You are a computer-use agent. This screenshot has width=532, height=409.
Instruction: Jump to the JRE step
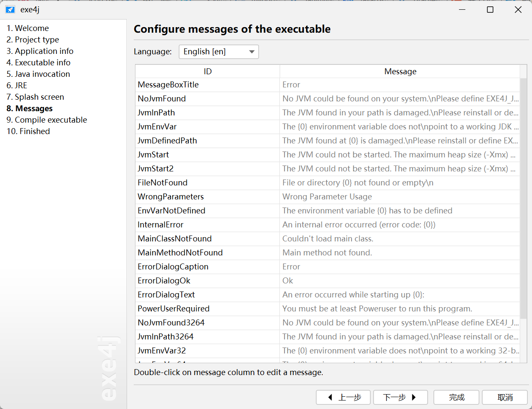[x=17, y=85]
